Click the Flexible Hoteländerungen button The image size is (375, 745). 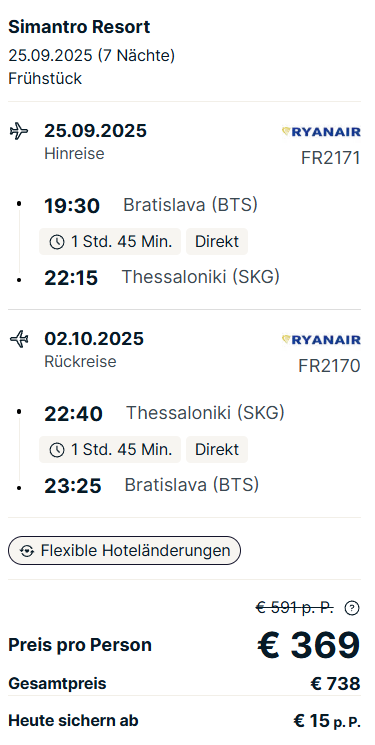[125, 551]
